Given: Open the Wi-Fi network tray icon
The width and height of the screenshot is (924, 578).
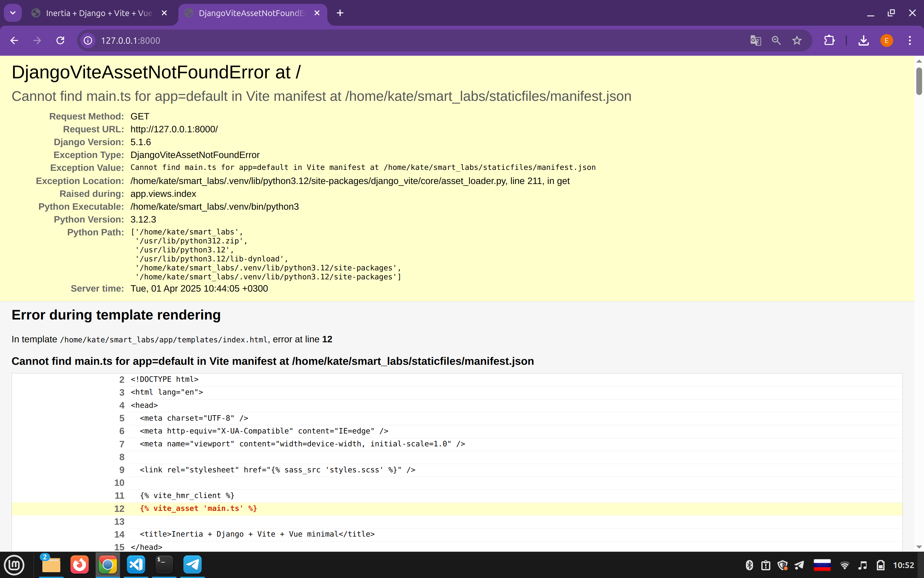Looking at the screenshot, I should (x=844, y=565).
